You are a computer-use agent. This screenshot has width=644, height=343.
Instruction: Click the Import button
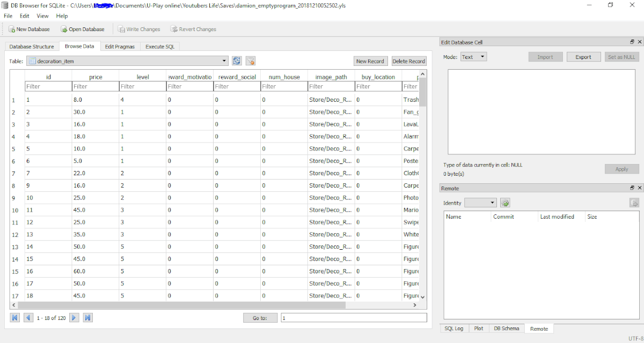[545, 57]
